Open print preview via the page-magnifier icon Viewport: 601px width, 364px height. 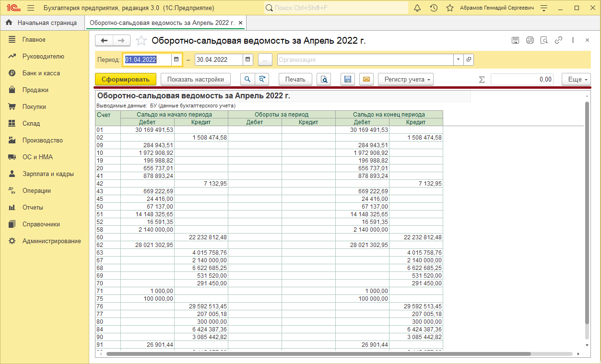tap(324, 79)
